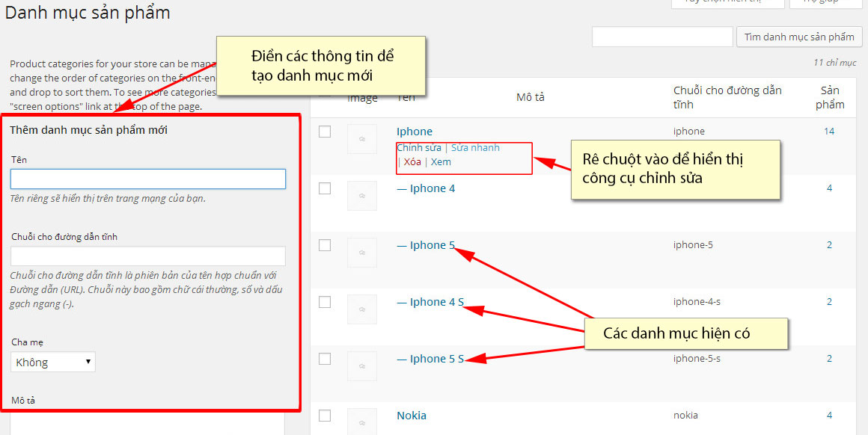The width and height of the screenshot is (868, 435).
Task: Click the slug text iphone-4-s
Action: (697, 302)
